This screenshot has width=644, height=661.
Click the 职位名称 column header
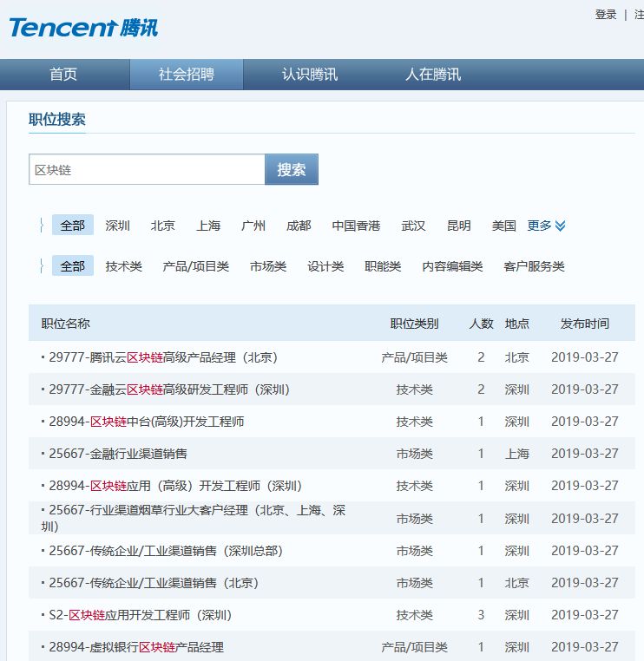click(x=65, y=324)
